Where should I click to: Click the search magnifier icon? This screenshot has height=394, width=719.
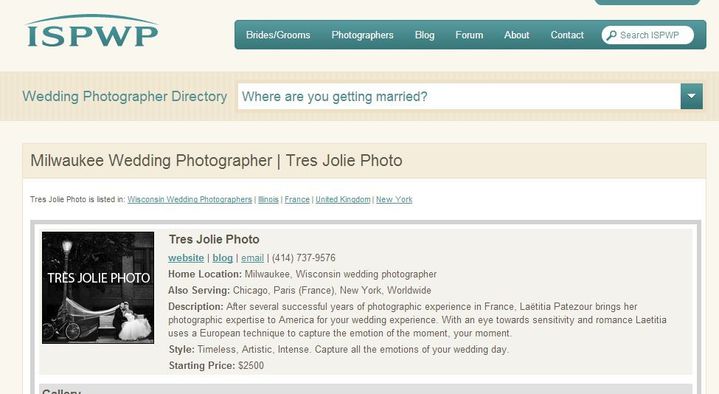pyautogui.click(x=611, y=35)
